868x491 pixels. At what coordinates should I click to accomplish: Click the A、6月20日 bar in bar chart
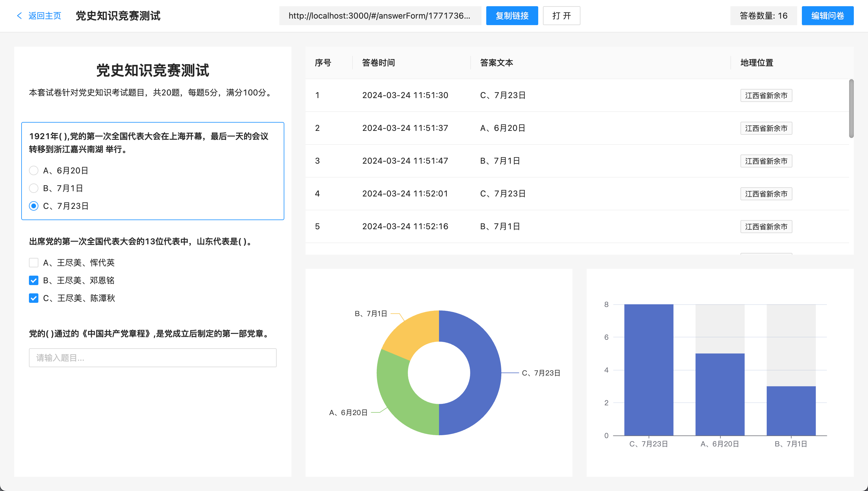click(720, 395)
